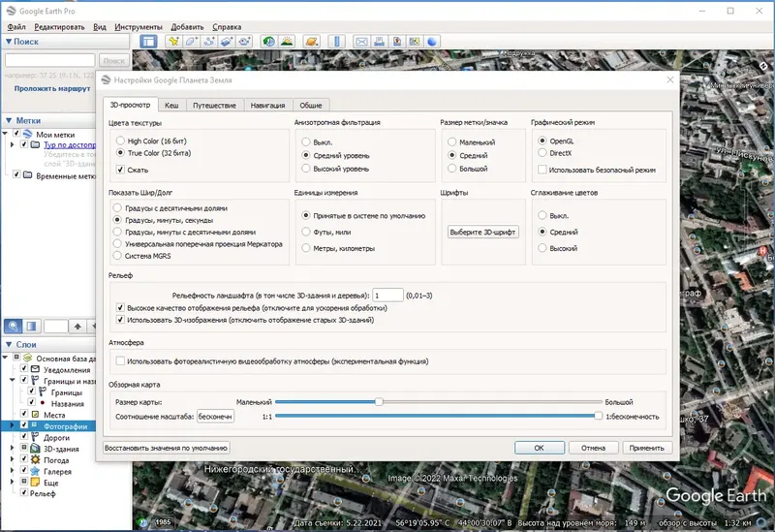Expand the 3D-здания layer node

12,449
